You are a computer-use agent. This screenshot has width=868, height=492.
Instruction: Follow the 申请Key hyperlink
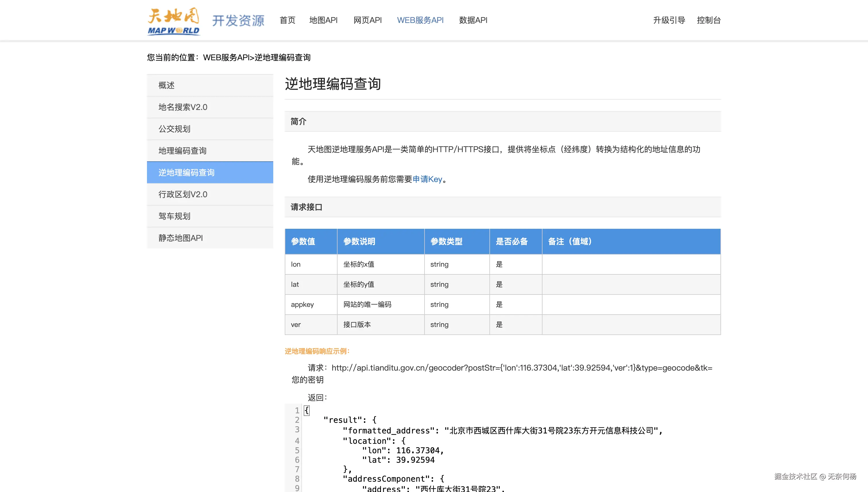[x=427, y=179]
